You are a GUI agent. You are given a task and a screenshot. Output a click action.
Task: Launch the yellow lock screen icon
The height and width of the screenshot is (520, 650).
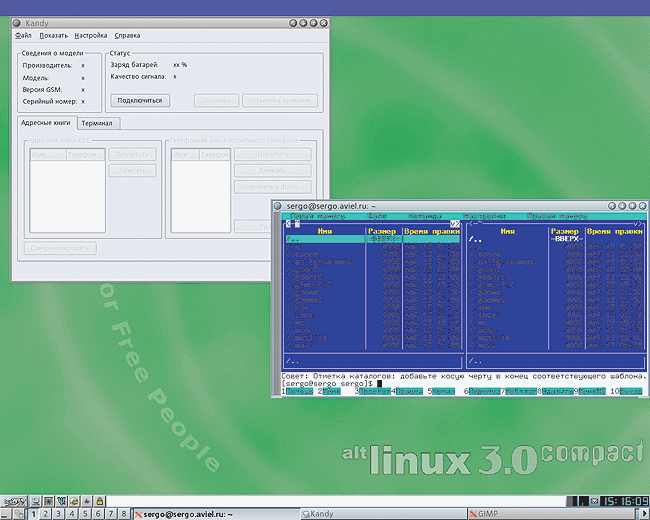100,501
